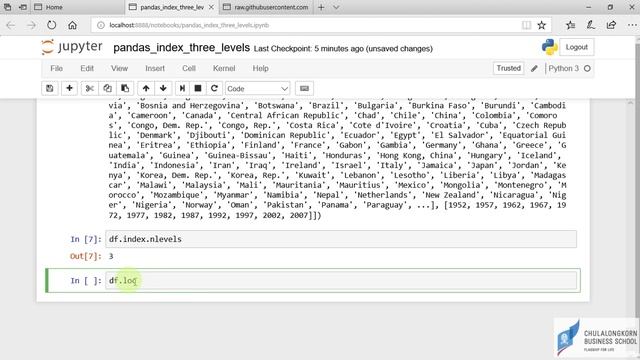Show the tab previews chevron
The width and height of the screenshot is (640, 360).
pos(336,7)
